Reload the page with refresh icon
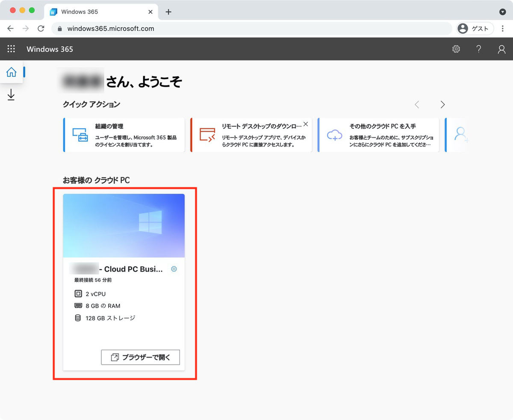Viewport: 513px width, 420px height. pyautogui.click(x=41, y=29)
